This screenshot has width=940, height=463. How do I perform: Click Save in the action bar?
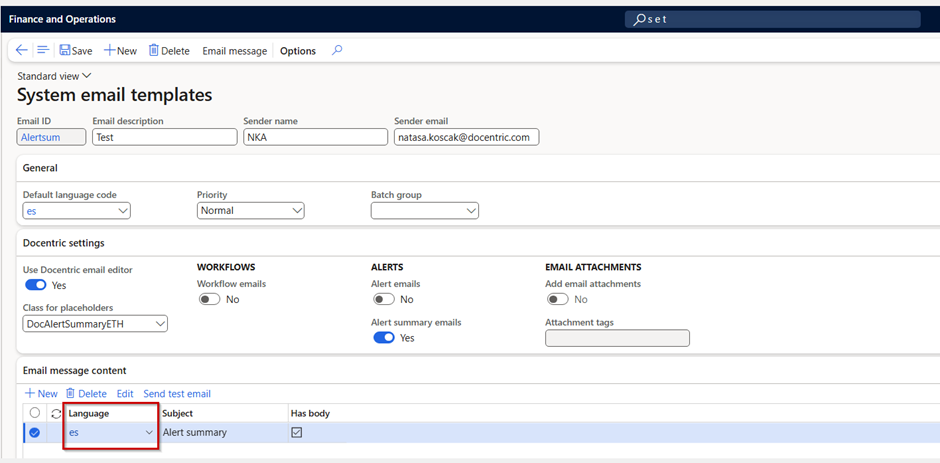(x=76, y=51)
